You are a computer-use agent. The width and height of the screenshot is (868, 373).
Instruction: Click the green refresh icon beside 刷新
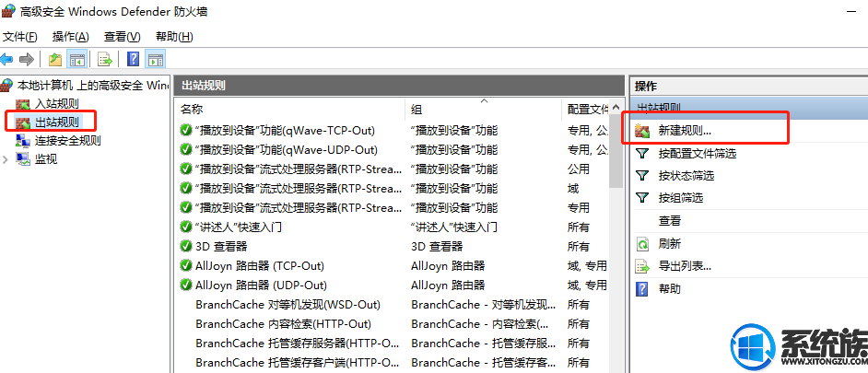[x=642, y=243]
